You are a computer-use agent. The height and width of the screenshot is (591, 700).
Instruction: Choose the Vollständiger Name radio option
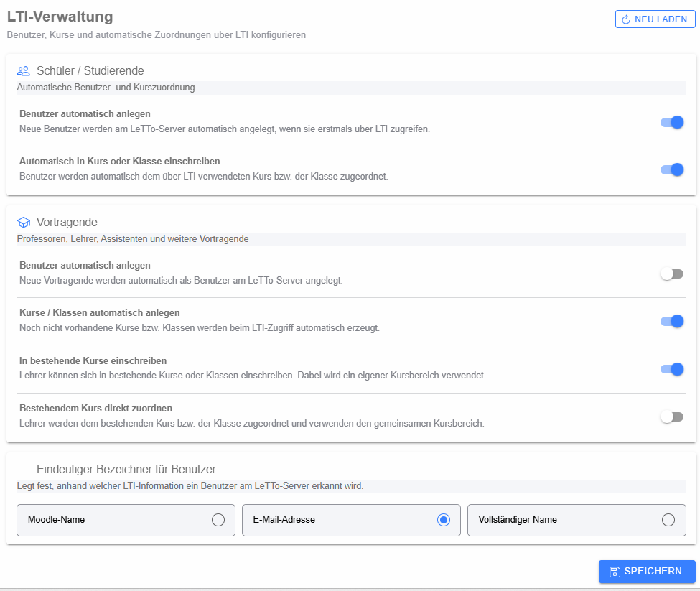[577, 520]
